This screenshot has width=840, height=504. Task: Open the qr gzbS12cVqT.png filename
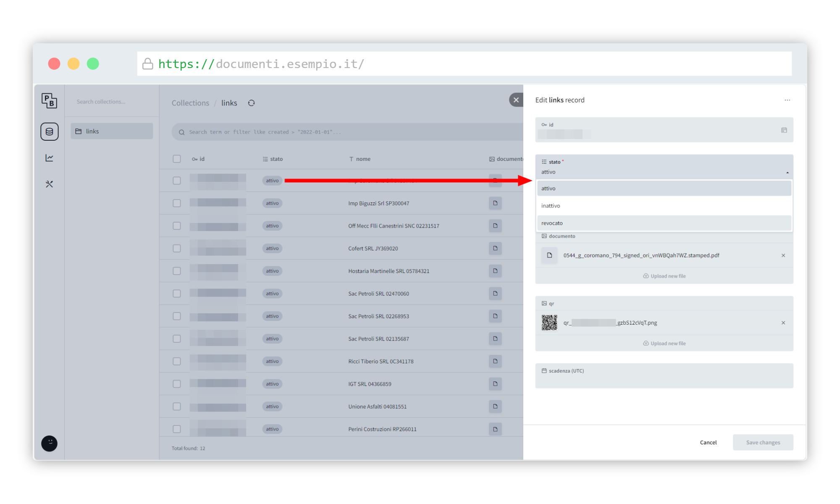coord(610,323)
